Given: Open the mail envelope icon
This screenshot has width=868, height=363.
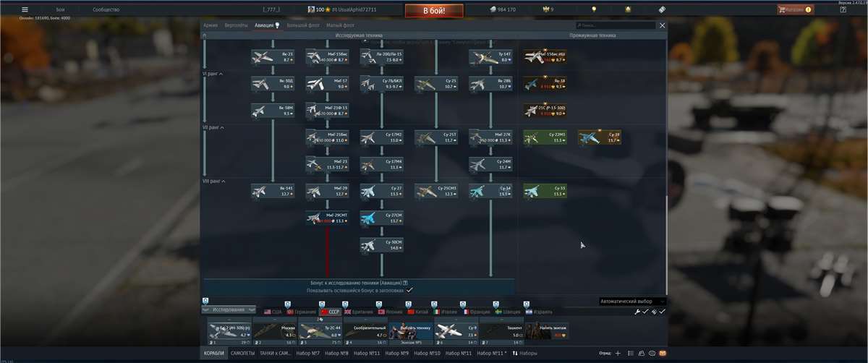Looking at the screenshot, I should click(663, 353).
